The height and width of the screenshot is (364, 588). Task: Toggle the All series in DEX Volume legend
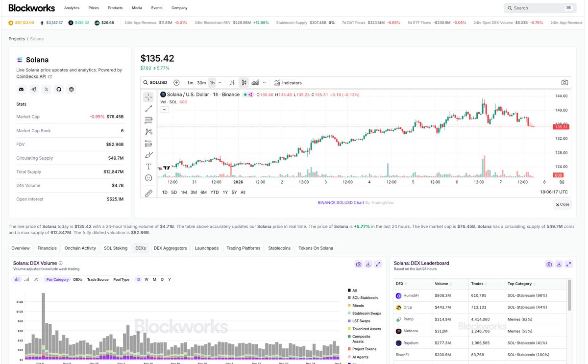(352, 290)
